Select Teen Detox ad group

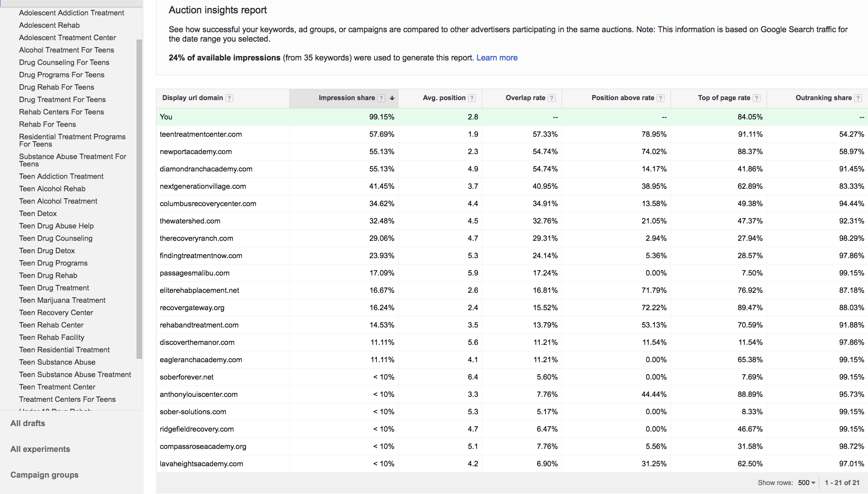[38, 214]
